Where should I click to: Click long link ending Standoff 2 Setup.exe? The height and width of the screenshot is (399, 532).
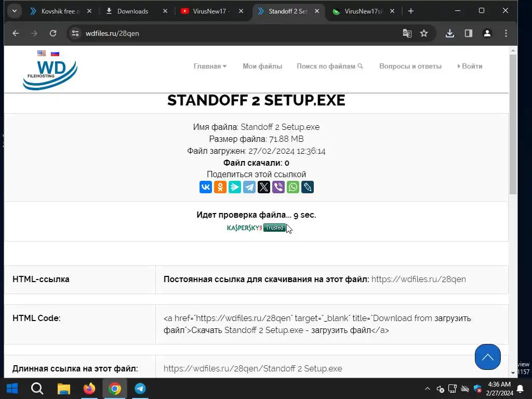[253, 368]
